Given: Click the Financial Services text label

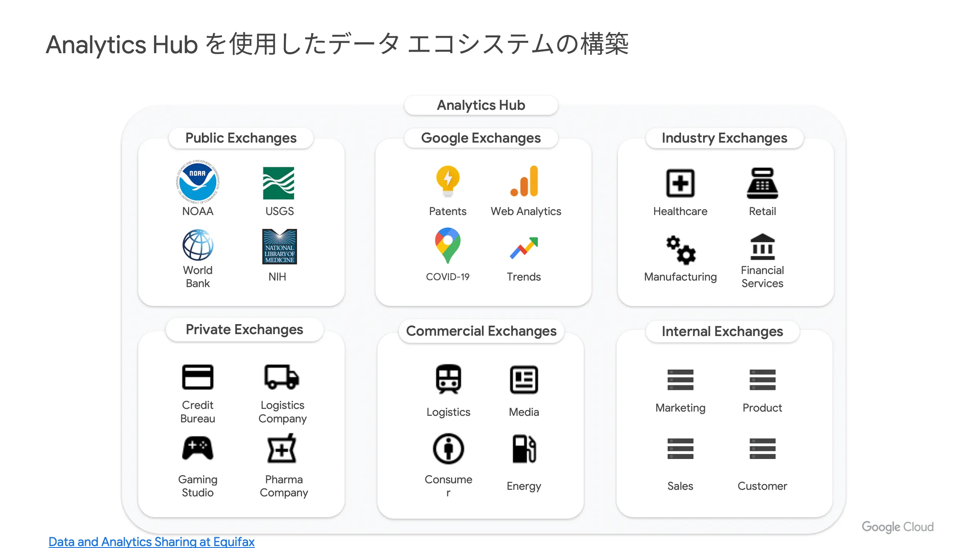Looking at the screenshot, I should point(762,277).
